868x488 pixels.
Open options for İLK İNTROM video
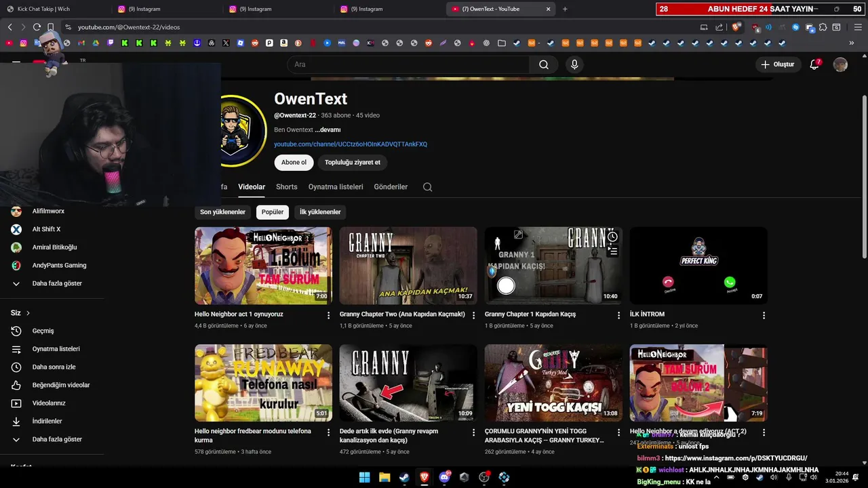[x=764, y=315]
